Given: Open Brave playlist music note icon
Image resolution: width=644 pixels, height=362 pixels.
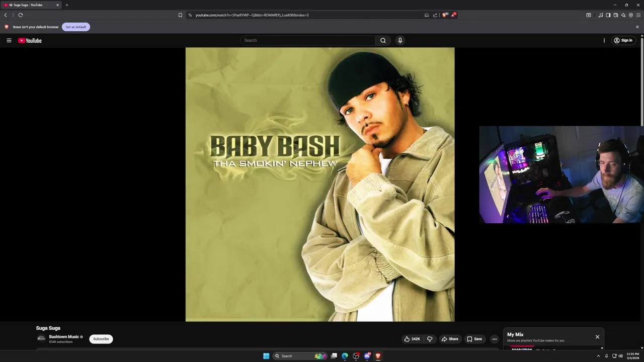Looking at the screenshot, I should (x=601, y=15).
